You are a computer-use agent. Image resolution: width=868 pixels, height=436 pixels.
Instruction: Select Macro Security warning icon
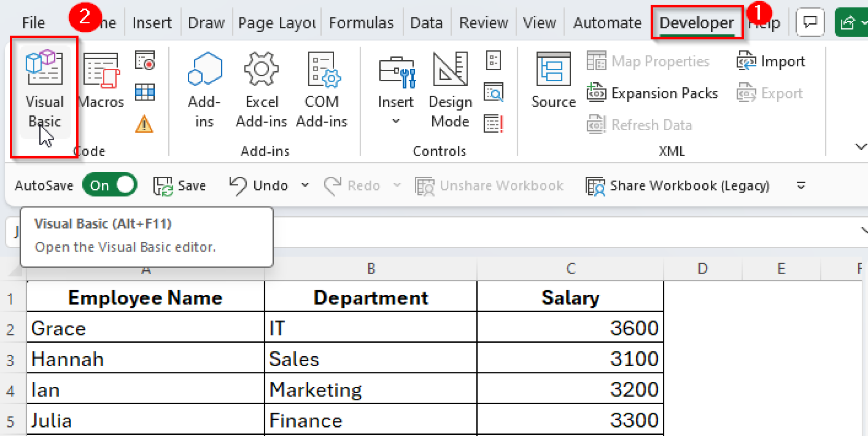pyautogui.click(x=144, y=124)
